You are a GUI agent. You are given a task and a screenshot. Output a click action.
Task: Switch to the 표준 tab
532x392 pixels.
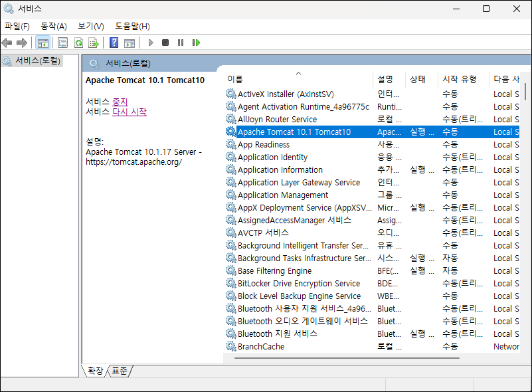coord(120,371)
